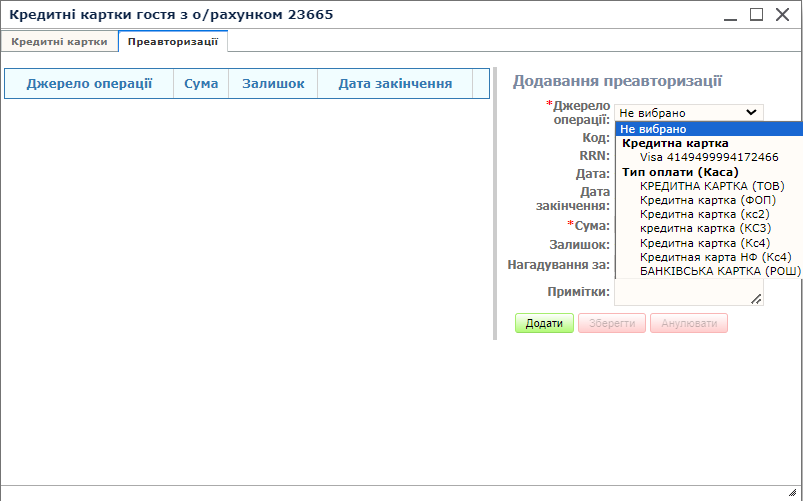The width and height of the screenshot is (803, 501).
Task: Close the Кредитні картки гостя window
Action: coord(782,14)
